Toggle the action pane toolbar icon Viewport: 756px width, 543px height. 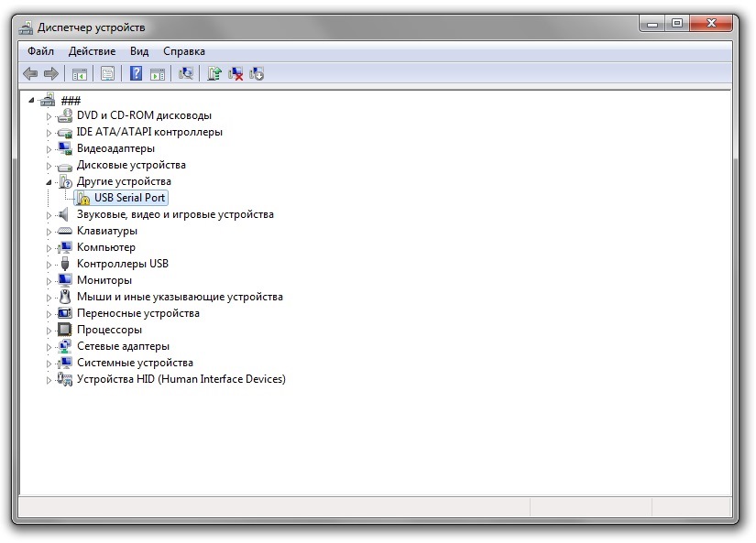[158, 74]
